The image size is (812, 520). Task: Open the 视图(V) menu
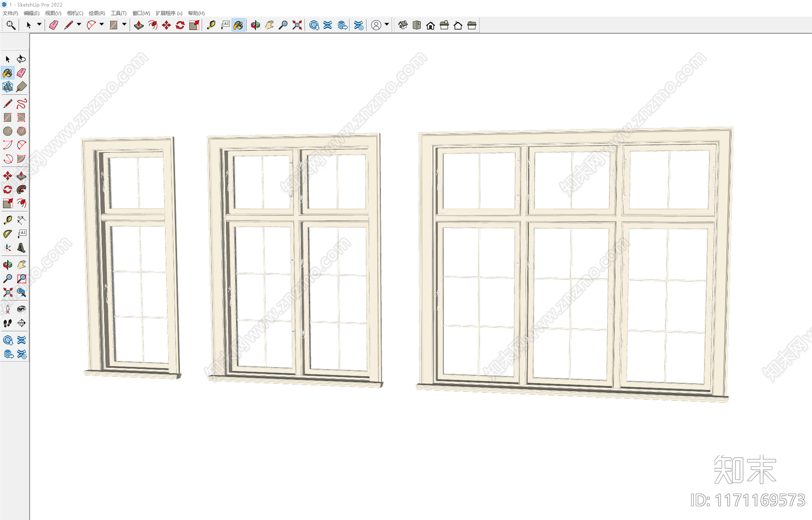[x=53, y=13]
